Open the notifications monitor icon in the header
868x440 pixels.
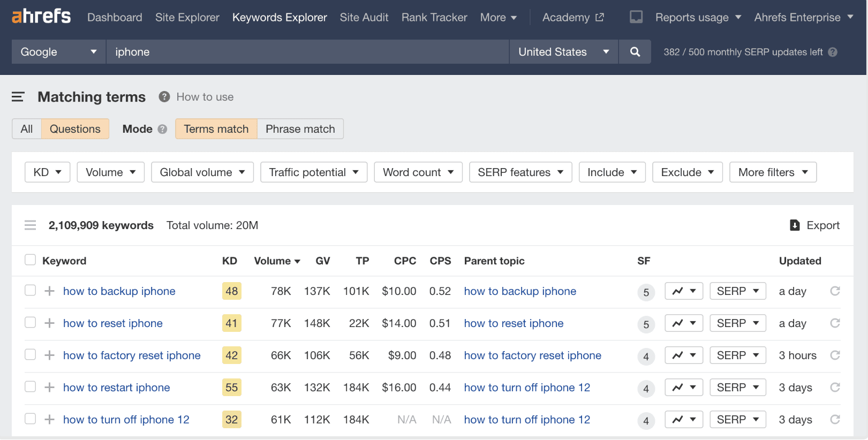pos(636,17)
